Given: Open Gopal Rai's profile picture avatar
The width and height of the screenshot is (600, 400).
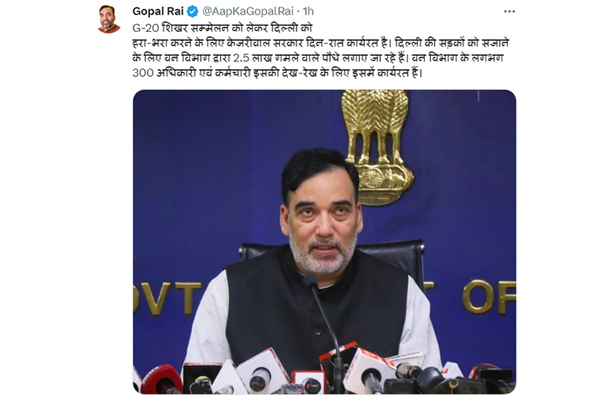Looking at the screenshot, I should [x=109, y=19].
